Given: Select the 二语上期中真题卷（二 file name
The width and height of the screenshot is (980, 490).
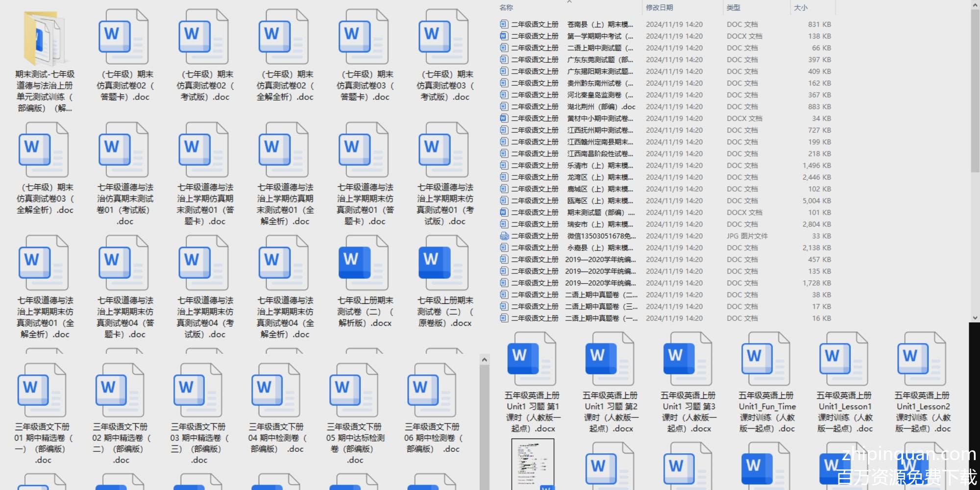Looking at the screenshot, I should pyautogui.click(x=601, y=294).
